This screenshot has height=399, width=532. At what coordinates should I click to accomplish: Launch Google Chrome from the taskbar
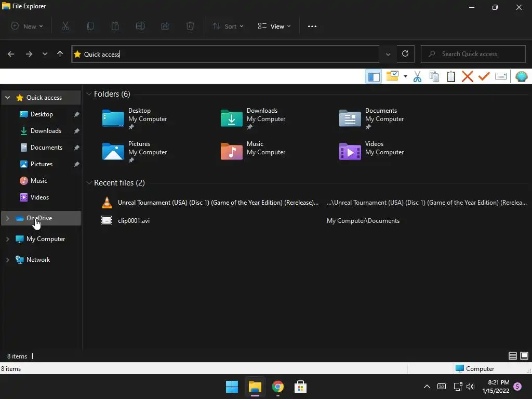[x=277, y=387]
